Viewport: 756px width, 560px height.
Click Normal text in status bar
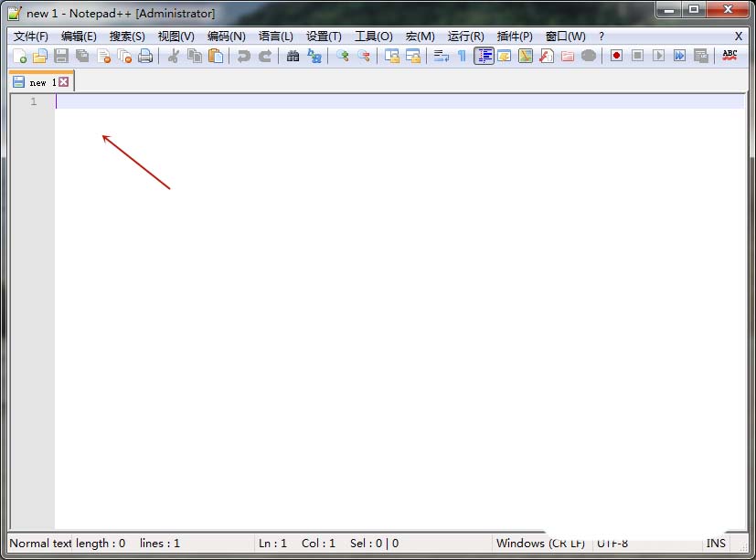tap(40, 544)
